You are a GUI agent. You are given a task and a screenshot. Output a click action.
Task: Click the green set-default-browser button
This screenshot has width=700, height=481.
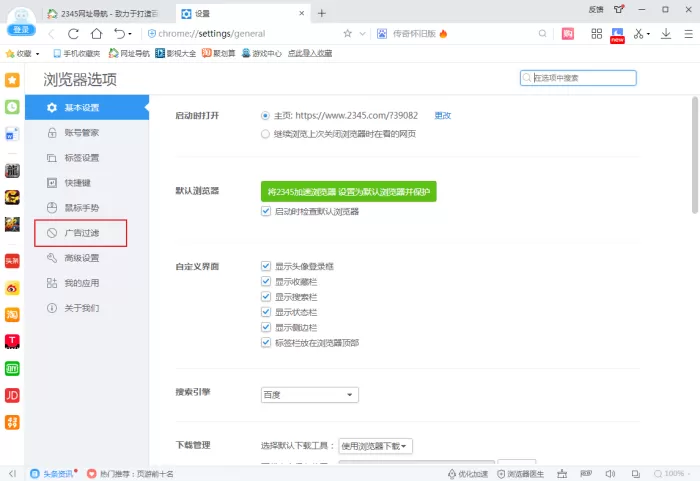pos(349,192)
